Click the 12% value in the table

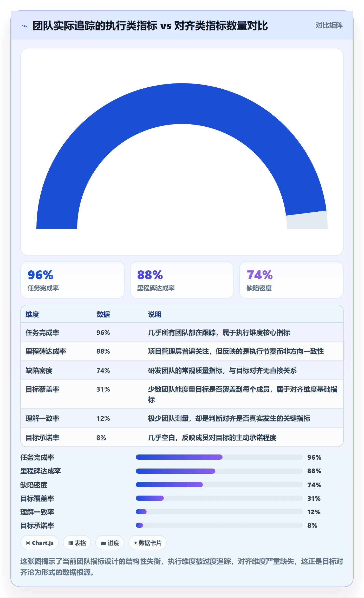pyautogui.click(x=103, y=418)
